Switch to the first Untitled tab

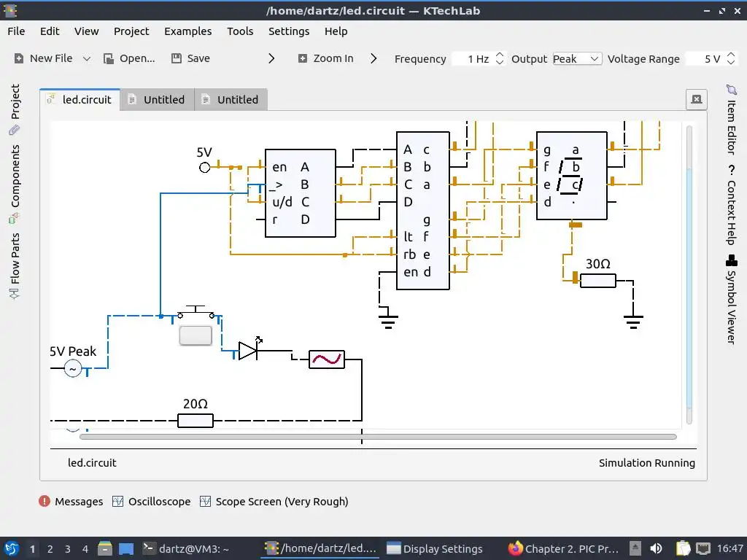coord(158,99)
